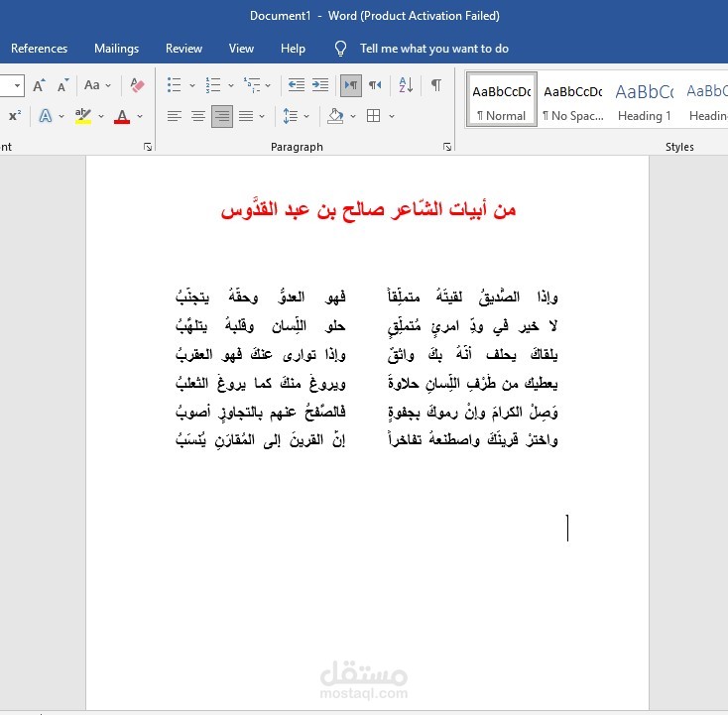Expand the multilevel list dropdown

pyautogui.click(x=268, y=85)
